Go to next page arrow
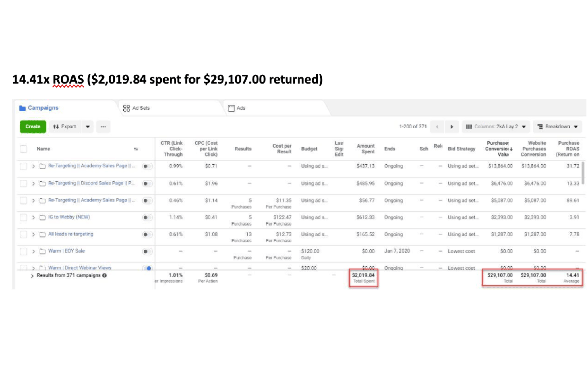Image resolution: width=588 pixels, height=370 pixels. [452, 127]
